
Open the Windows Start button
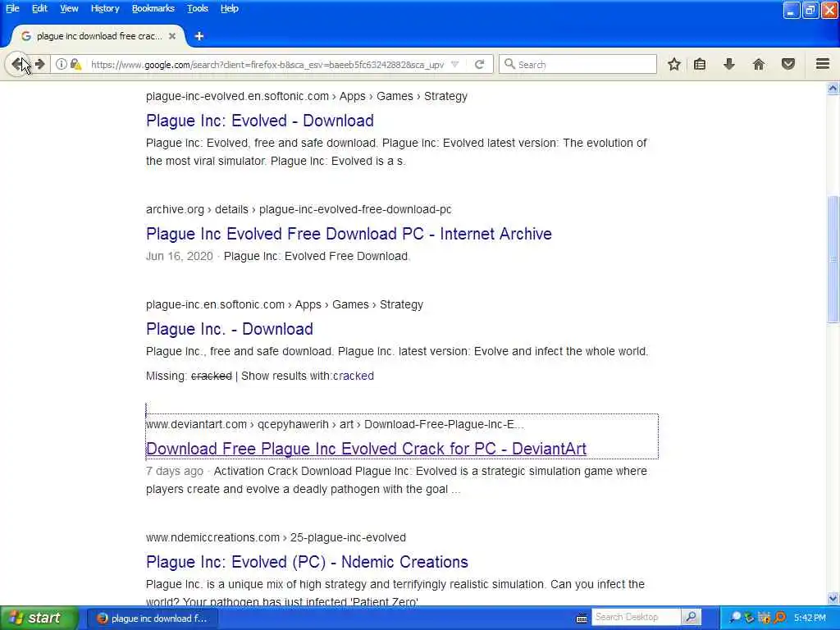point(39,618)
